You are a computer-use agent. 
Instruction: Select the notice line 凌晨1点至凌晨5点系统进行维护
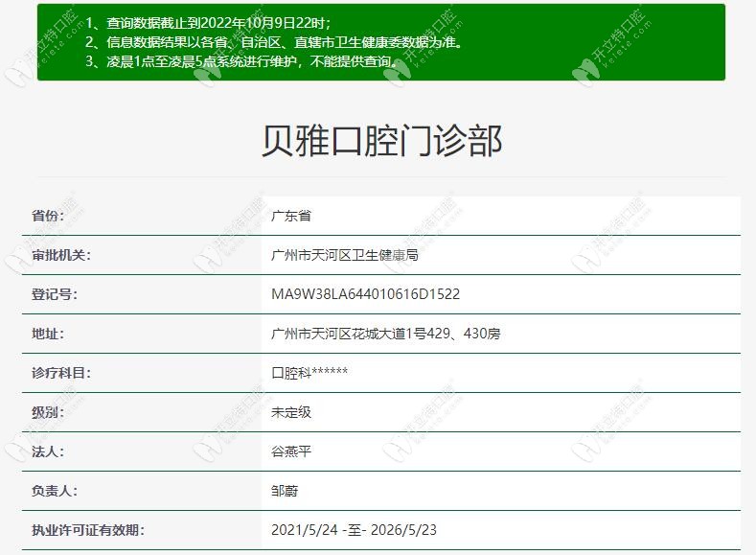[242, 61]
